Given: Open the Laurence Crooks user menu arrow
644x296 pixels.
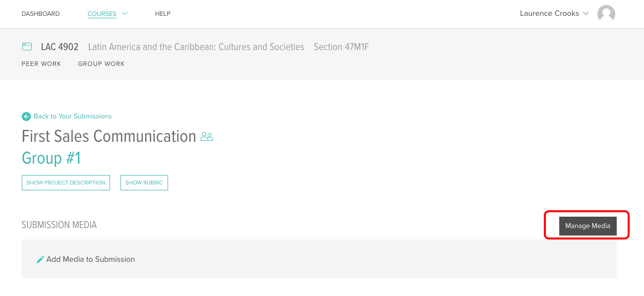Looking at the screenshot, I should point(585,13).
